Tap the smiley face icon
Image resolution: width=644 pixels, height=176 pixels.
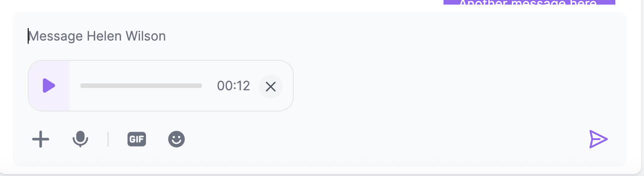[176, 139]
